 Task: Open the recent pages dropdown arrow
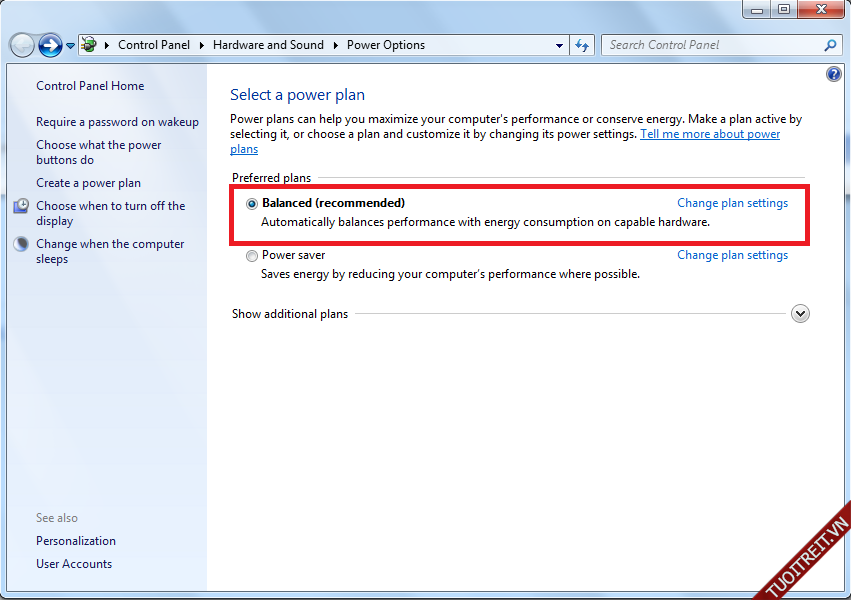pos(71,46)
